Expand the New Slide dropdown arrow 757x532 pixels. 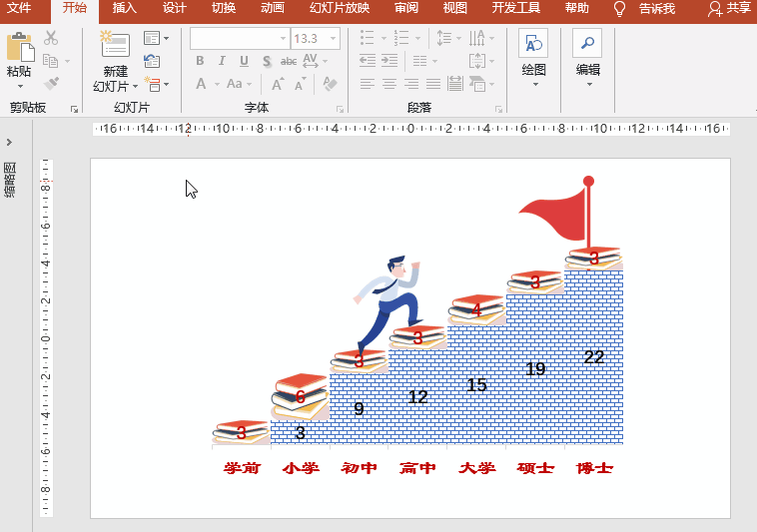click(x=135, y=86)
